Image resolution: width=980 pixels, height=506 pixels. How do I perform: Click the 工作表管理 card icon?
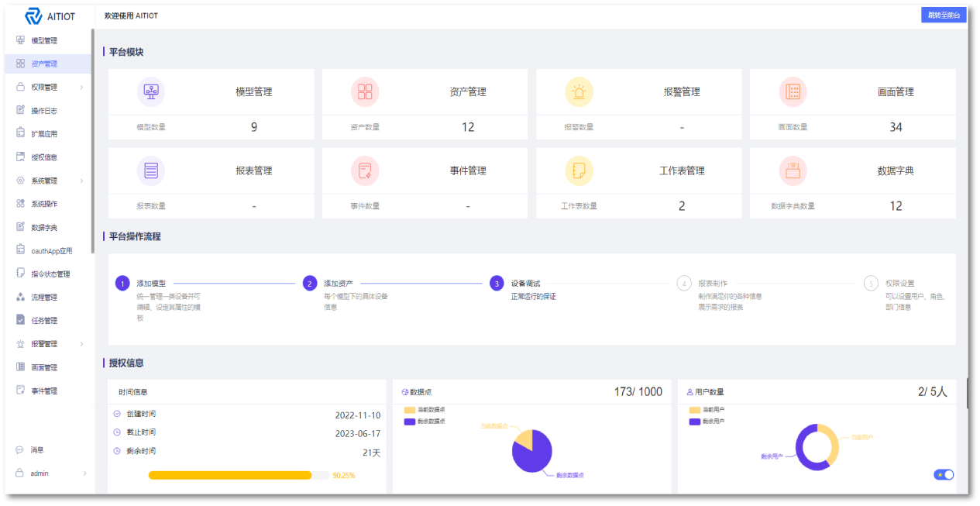579,170
